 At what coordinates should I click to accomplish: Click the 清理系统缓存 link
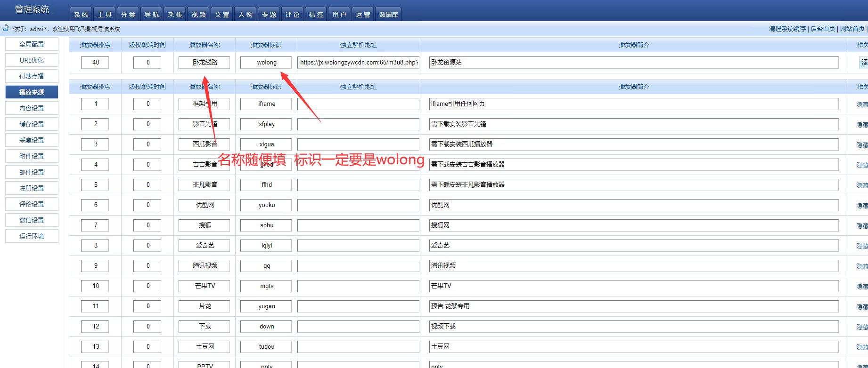[x=787, y=29]
